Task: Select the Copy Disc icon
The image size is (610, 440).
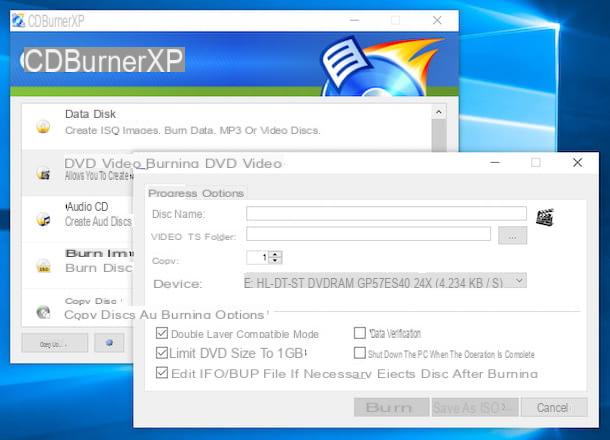Action: [43, 312]
